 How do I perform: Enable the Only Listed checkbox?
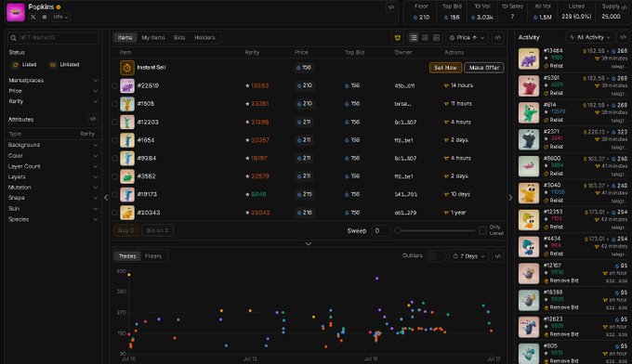pyautogui.click(x=482, y=230)
